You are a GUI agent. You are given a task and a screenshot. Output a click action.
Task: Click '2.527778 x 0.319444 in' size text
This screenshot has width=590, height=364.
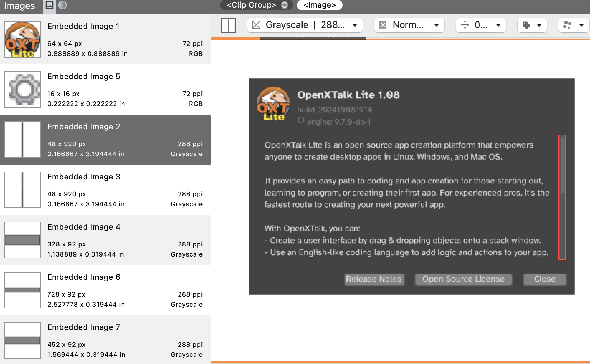tap(86, 305)
